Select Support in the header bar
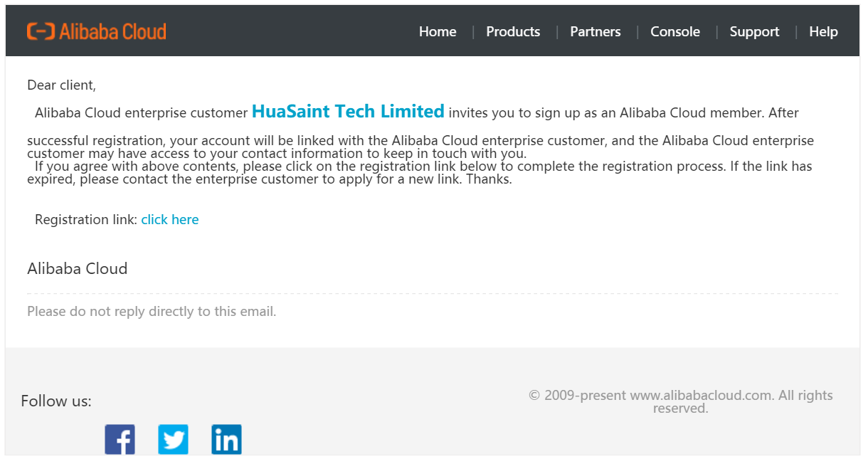The image size is (868, 459). pos(754,31)
